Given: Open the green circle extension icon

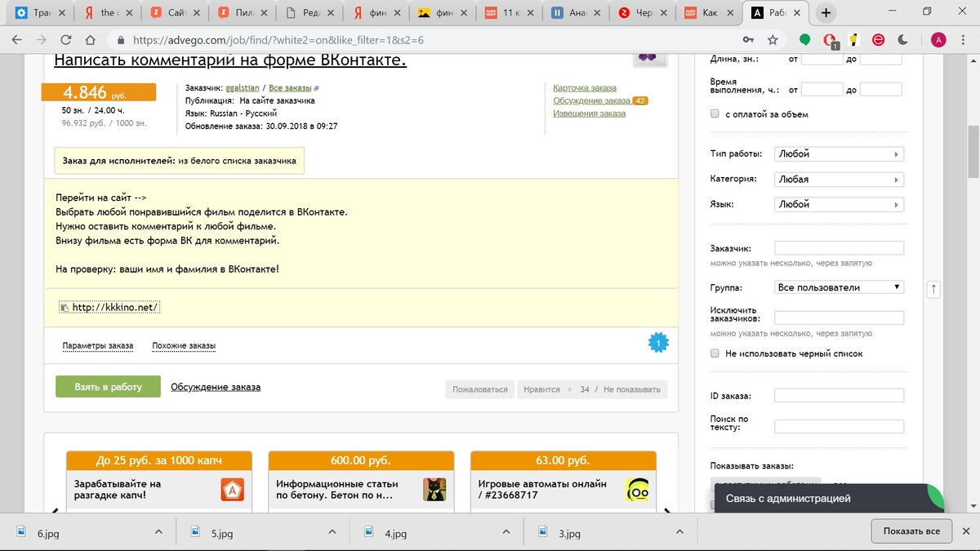Looking at the screenshot, I should point(804,39).
